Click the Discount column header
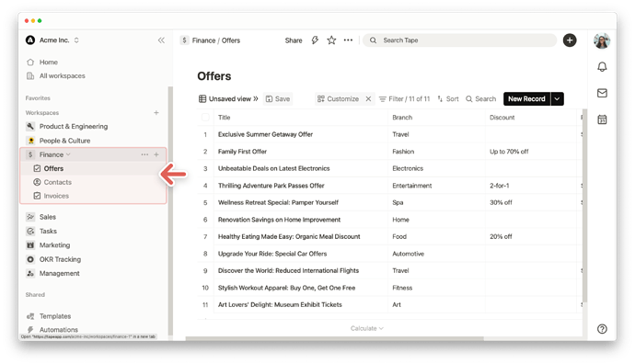The width and height of the screenshot is (635, 364). (x=530, y=118)
